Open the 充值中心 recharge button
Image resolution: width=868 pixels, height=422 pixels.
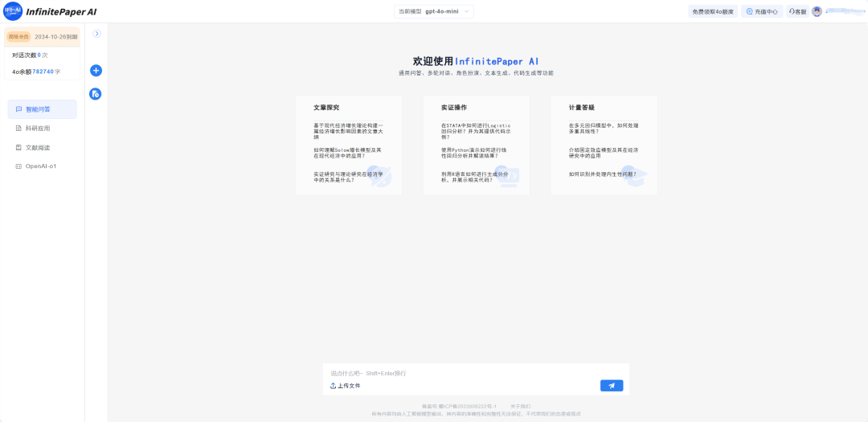tap(762, 11)
